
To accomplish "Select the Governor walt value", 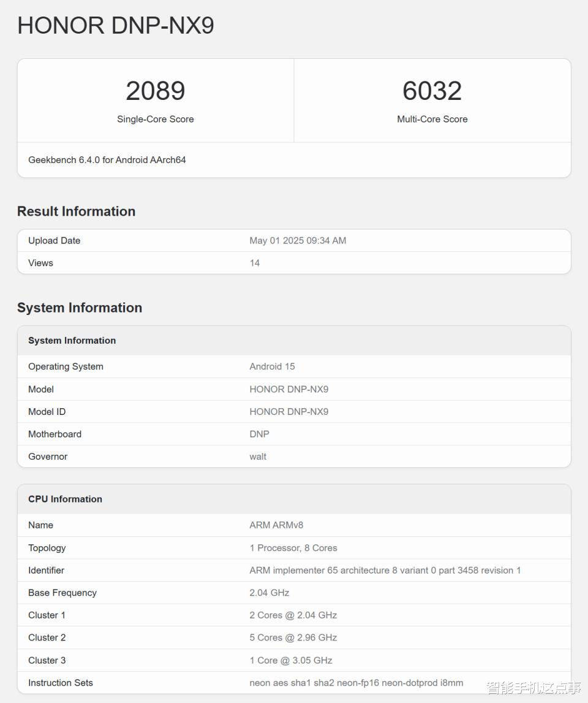I will coord(258,457).
